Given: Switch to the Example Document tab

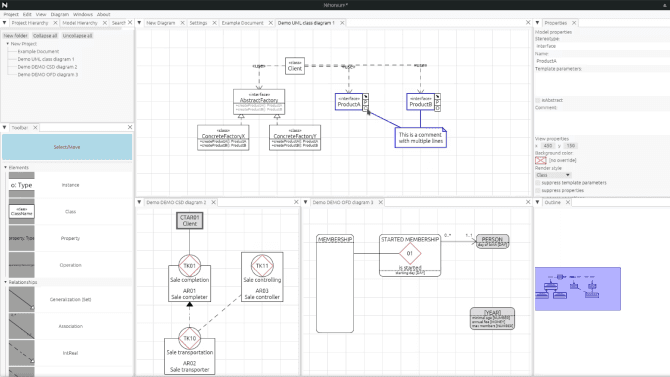Looking at the screenshot, I should (x=243, y=23).
